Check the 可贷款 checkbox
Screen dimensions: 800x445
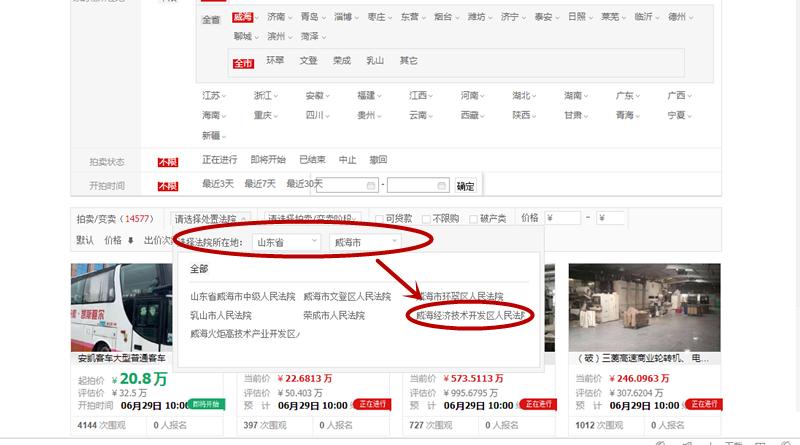click(x=379, y=219)
